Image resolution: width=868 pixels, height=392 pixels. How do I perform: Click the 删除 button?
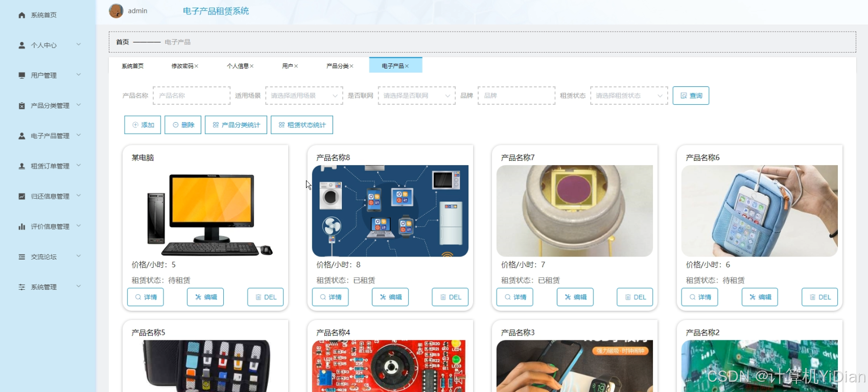click(x=183, y=125)
